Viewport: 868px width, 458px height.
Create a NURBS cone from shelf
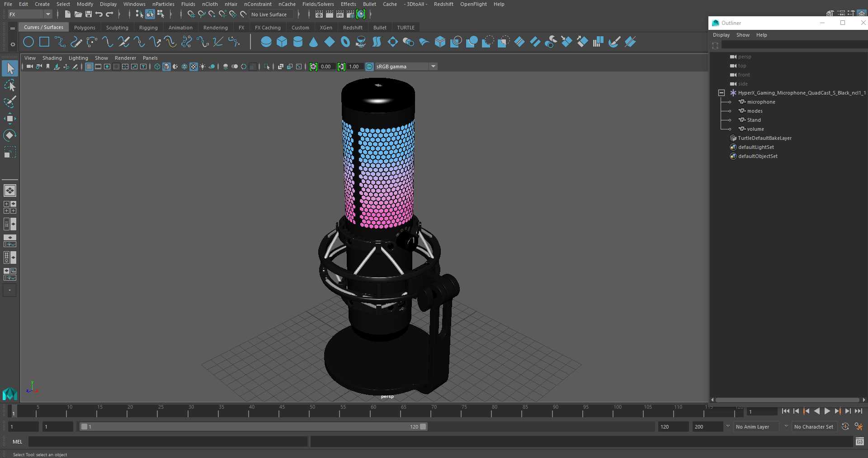313,42
